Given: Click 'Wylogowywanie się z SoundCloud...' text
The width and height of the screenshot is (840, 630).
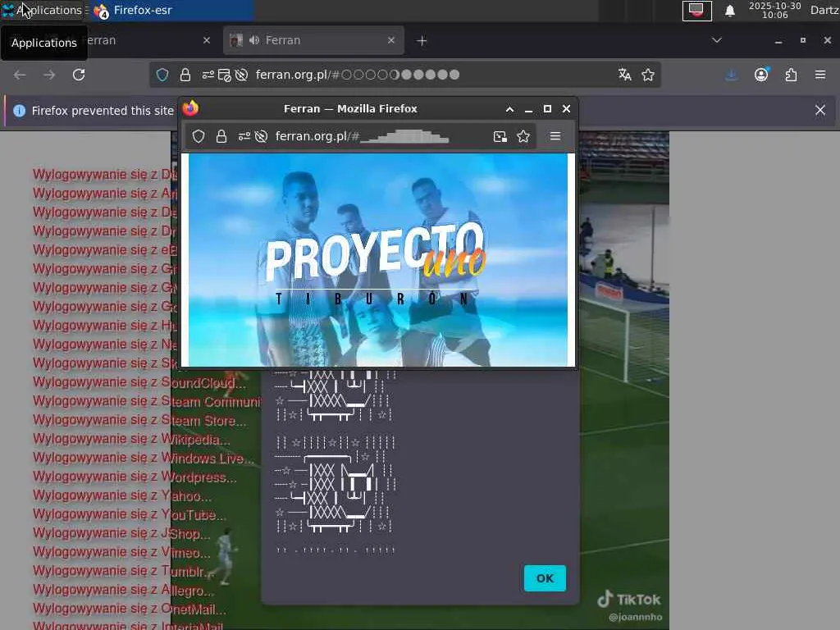Looking at the screenshot, I should (139, 382).
